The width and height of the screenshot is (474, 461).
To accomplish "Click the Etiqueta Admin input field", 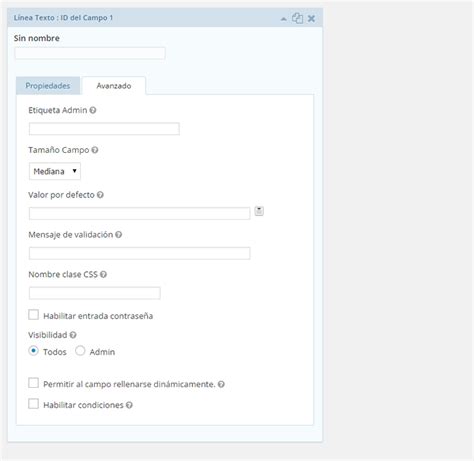I will point(104,129).
